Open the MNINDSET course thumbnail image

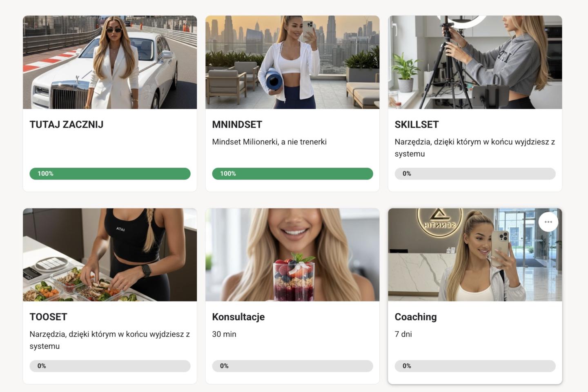click(292, 62)
